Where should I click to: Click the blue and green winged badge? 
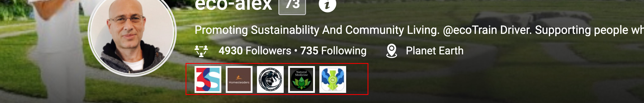[333, 80]
